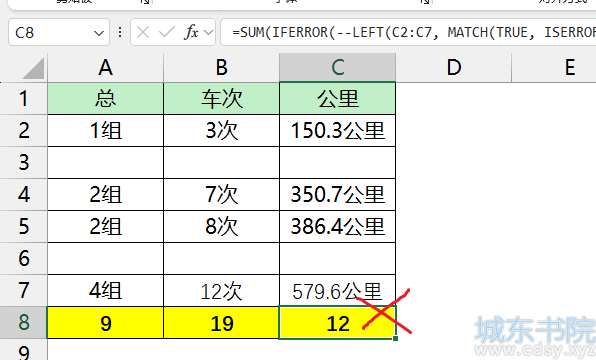Viewport: 596px width, 360px height.
Task: Click cell "386.4公里"
Action: (338, 226)
